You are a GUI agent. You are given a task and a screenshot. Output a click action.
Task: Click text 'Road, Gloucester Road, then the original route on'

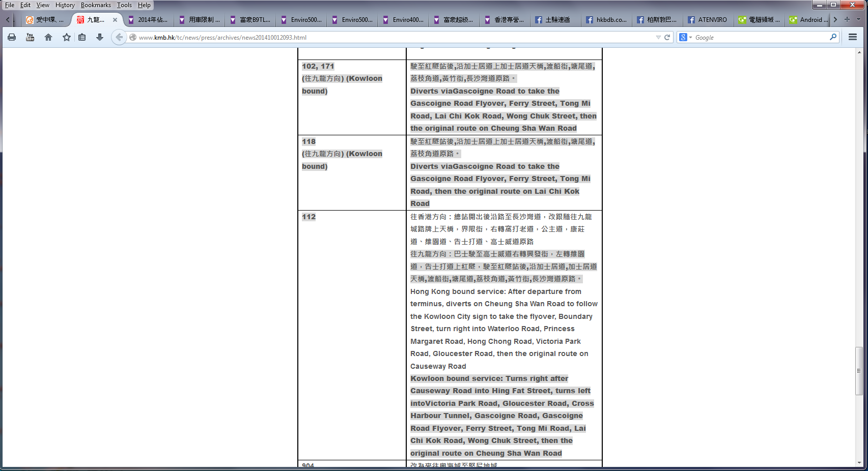click(x=499, y=354)
